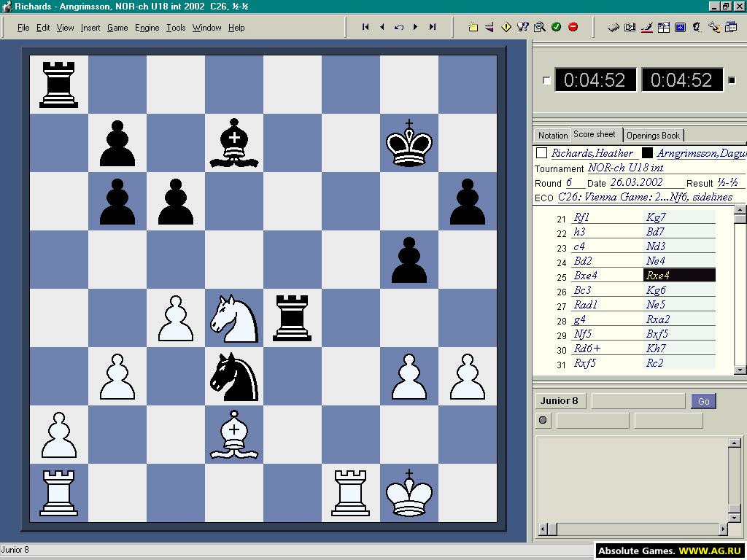Click the purple funnel levels icon
This screenshot has height=560, width=747.
[489, 27]
